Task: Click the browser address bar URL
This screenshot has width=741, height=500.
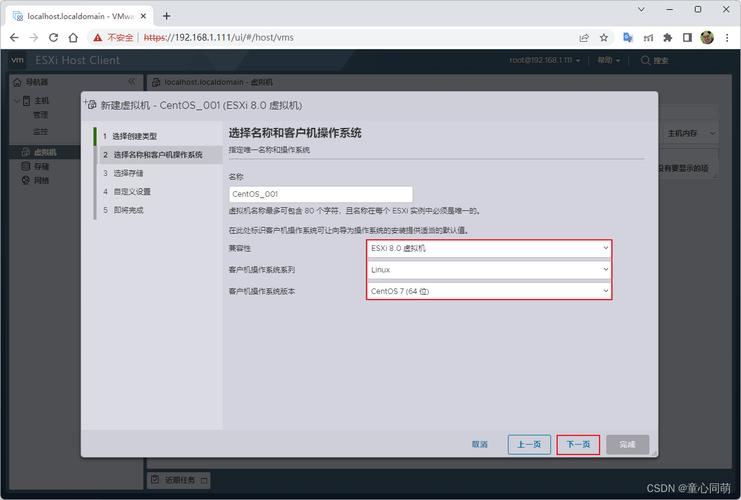Action: pyautogui.click(x=218, y=37)
